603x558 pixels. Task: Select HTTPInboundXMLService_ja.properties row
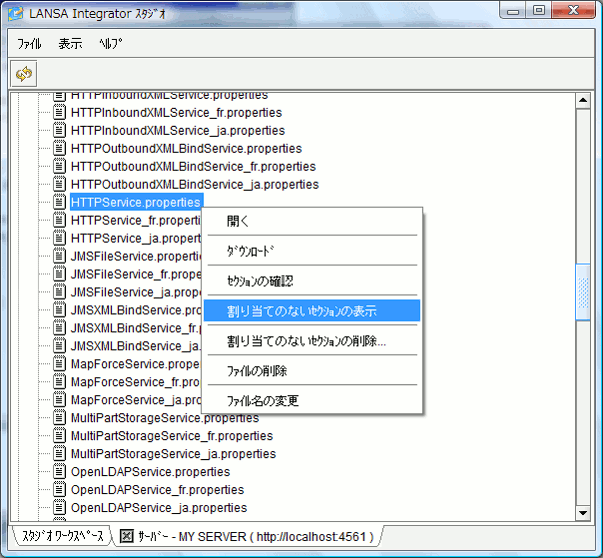pyautogui.click(x=178, y=130)
